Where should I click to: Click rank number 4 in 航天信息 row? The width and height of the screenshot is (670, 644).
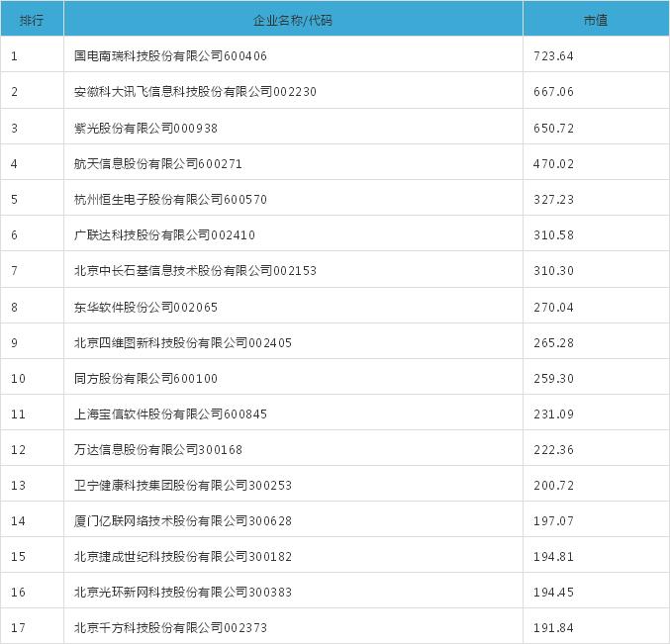15,164
